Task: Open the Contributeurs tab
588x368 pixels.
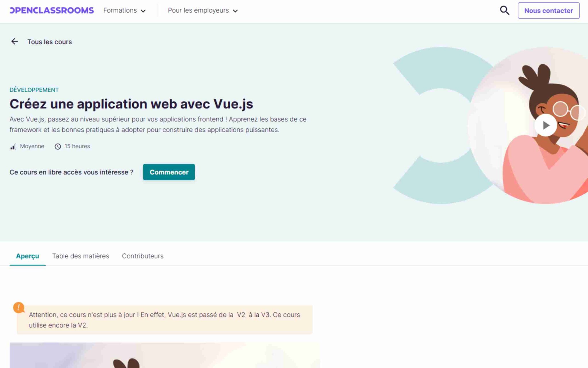Action: pos(143,256)
